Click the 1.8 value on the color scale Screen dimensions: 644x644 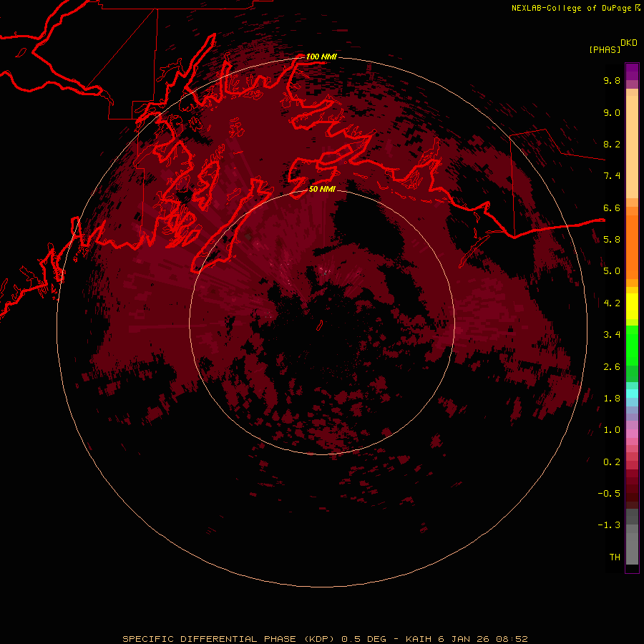612,399
